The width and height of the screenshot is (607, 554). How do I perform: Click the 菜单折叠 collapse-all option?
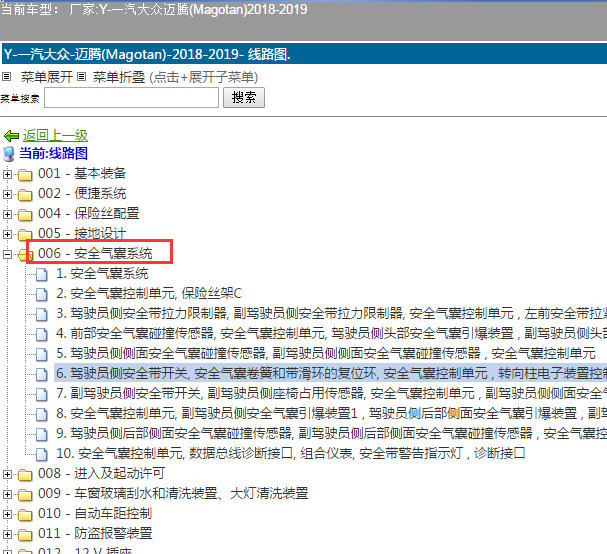click(119, 77)
